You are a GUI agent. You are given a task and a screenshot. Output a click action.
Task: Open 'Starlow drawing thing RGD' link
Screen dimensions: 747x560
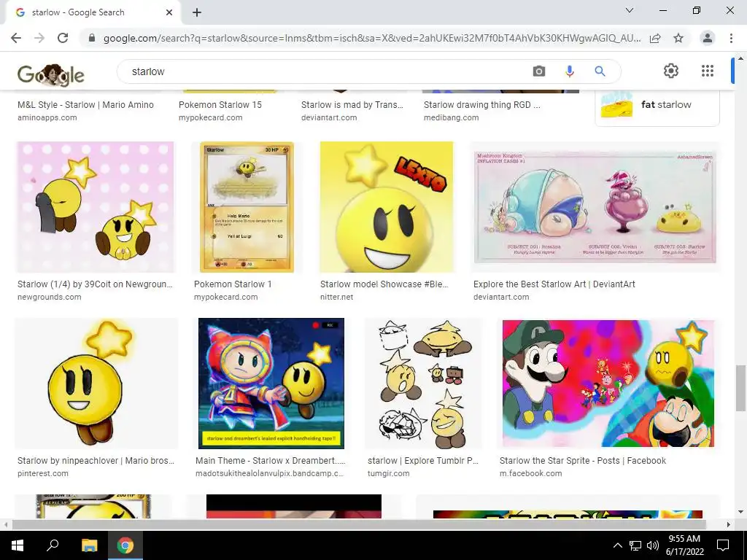[x=481, y=105]
